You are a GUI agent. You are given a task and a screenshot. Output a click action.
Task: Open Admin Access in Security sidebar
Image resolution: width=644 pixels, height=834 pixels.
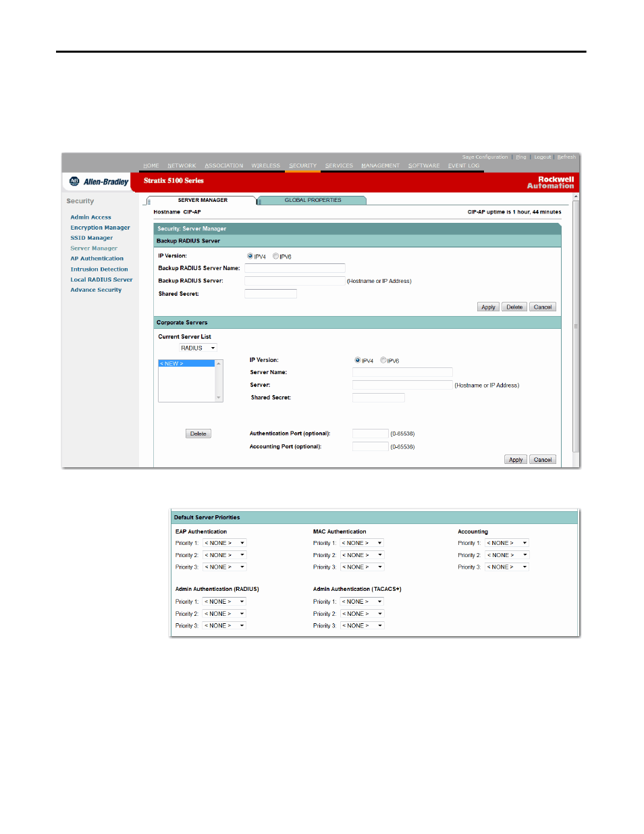pyautogui.click(x=90, y=217)
